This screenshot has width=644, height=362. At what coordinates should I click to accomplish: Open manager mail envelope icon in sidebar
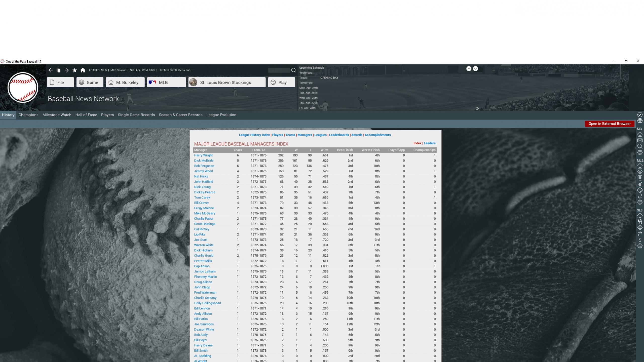click(640, 140)
